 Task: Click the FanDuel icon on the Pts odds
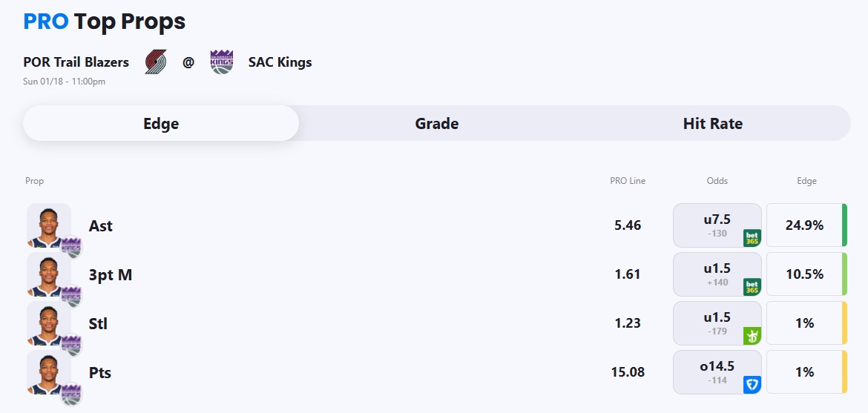point(752,385)
